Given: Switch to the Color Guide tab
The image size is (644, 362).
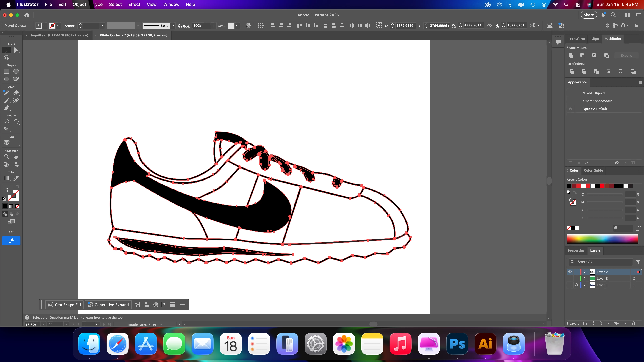Looking at the screenshot, I should 593,170.
